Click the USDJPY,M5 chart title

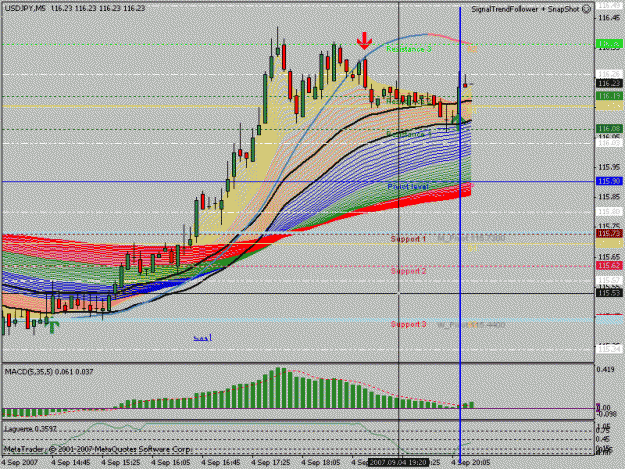[x=25, y=8]
